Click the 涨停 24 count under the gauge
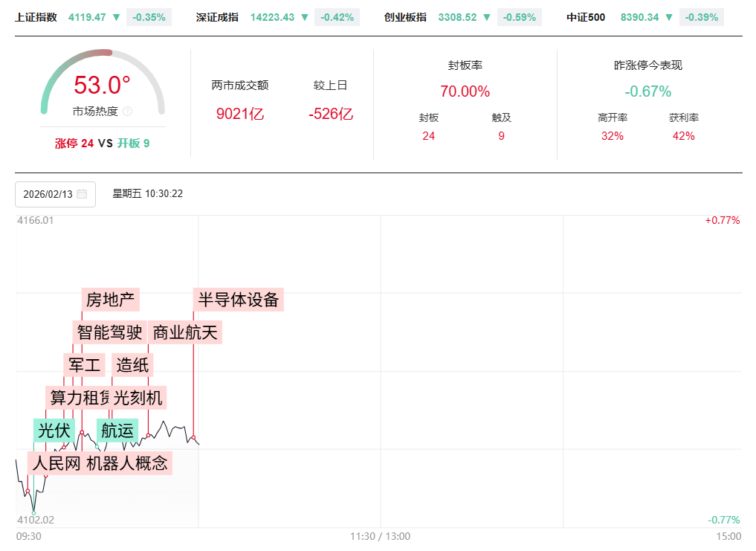756x551 pixels. 74,144
